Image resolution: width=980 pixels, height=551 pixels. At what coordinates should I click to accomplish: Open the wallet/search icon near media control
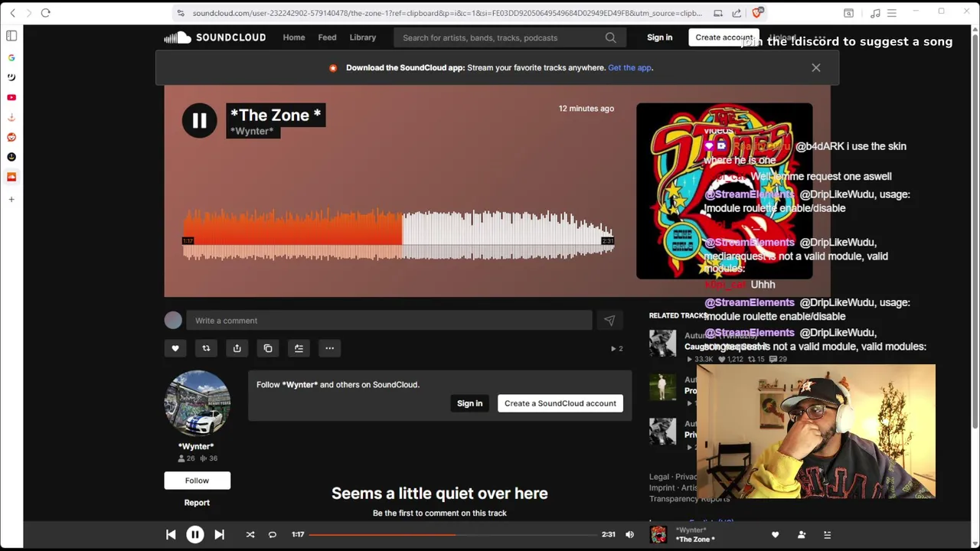coord(848,13)
